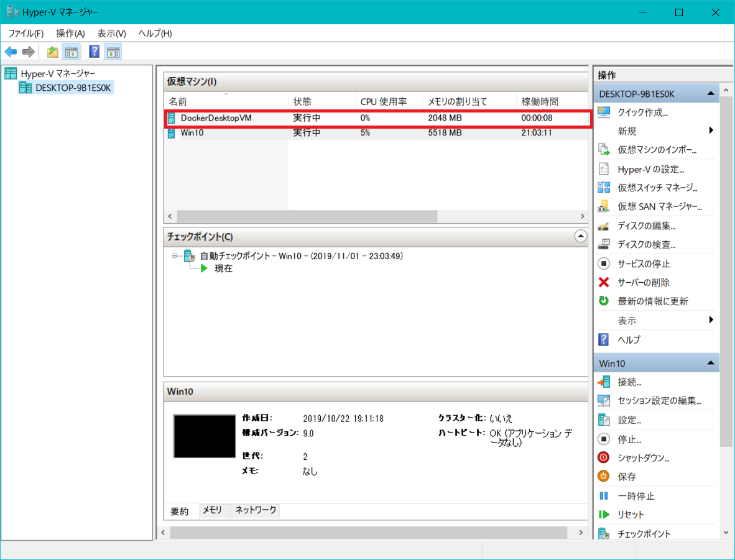Open 仮想スイッチ マネージャー icon
Viewport: 735px width, 560px height.
[604, 188]
